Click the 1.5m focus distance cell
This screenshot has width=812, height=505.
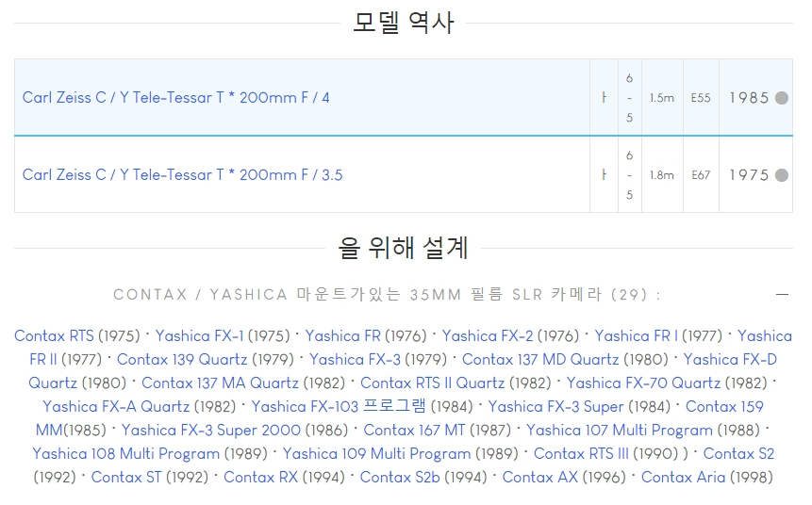661,98
